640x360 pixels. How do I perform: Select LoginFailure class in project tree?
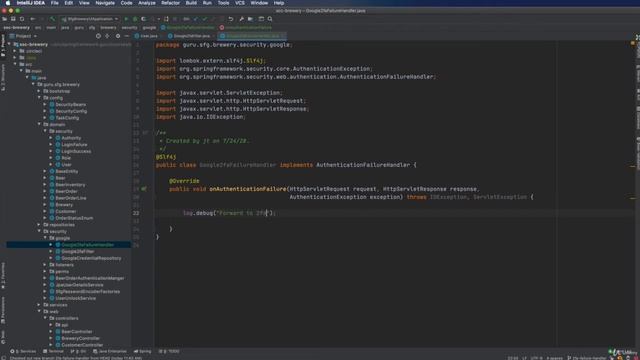pos(74,144)
